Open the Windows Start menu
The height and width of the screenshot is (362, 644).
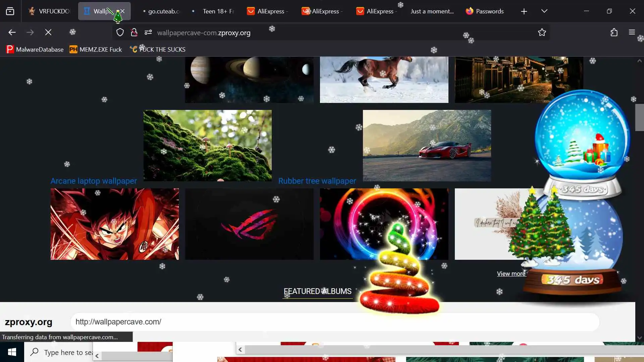pyautogui.click(x=12, y=352)
